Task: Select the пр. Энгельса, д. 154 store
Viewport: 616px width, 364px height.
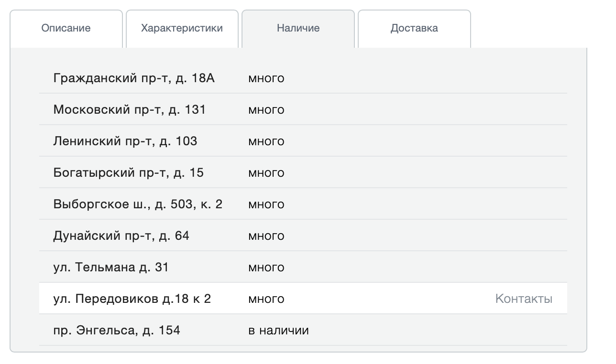Action: [x=117, y=329]
